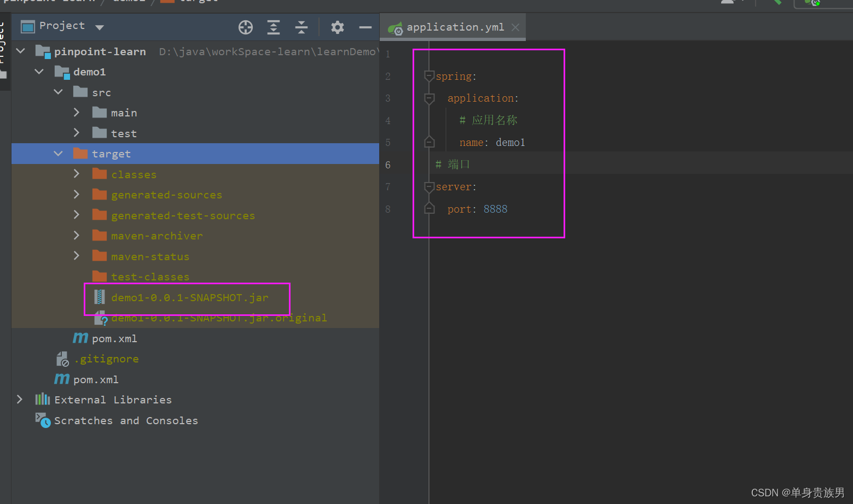Click Spring icon on application.yml tab

[395, 28]
